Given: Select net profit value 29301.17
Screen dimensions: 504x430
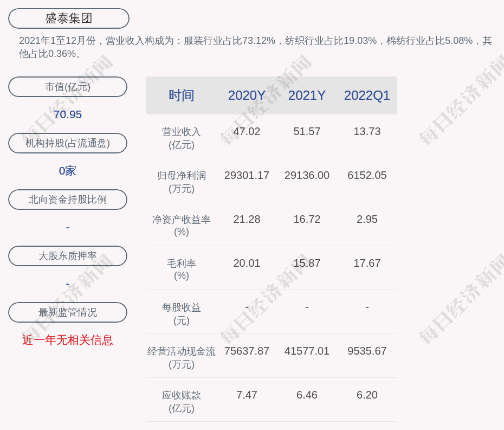Looking at the screenshot, I should (x=247, y=175).
